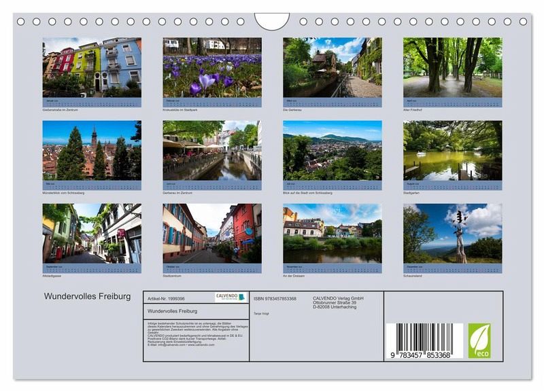Open the purple crocus February photo
This screenshot has height=392, width=544.
(212, 67)
